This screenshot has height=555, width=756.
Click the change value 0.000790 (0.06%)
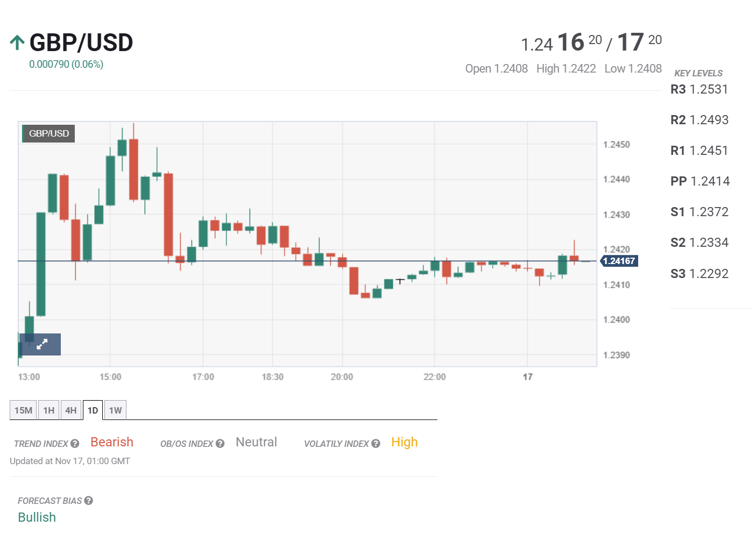pyautogui.click(x=66, y=64)
